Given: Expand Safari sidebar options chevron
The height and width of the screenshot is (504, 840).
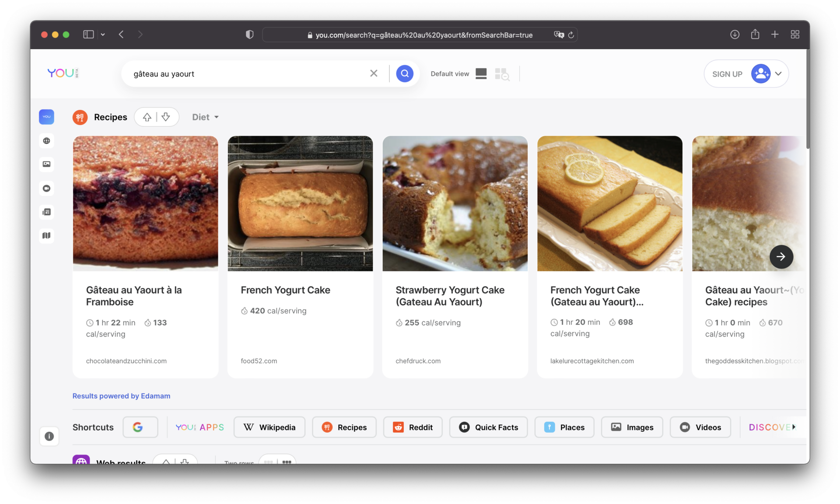Looking at the screenshot, I should tap(103, 35).
